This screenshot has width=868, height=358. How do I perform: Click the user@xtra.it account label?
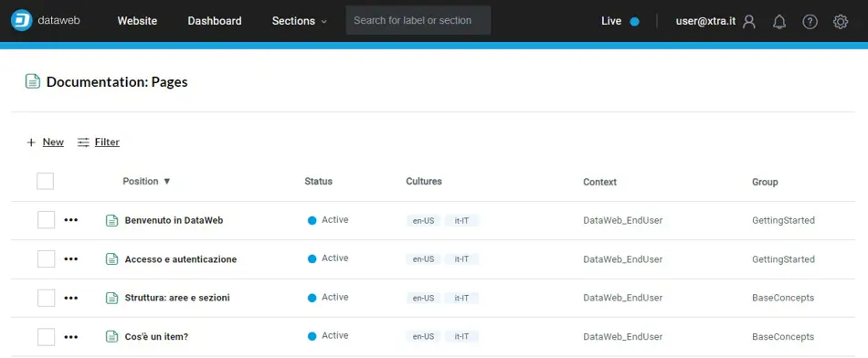pyautogui.click(x=705, y=21)
